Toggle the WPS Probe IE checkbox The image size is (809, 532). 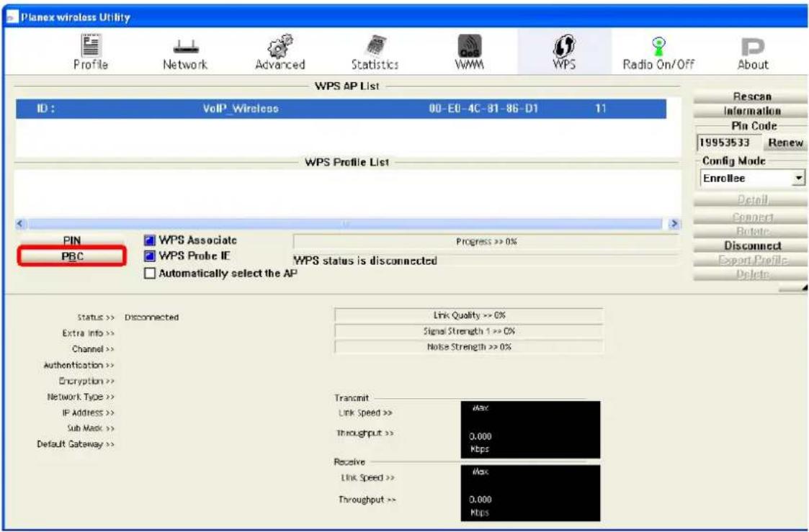(x=150, y=256)
